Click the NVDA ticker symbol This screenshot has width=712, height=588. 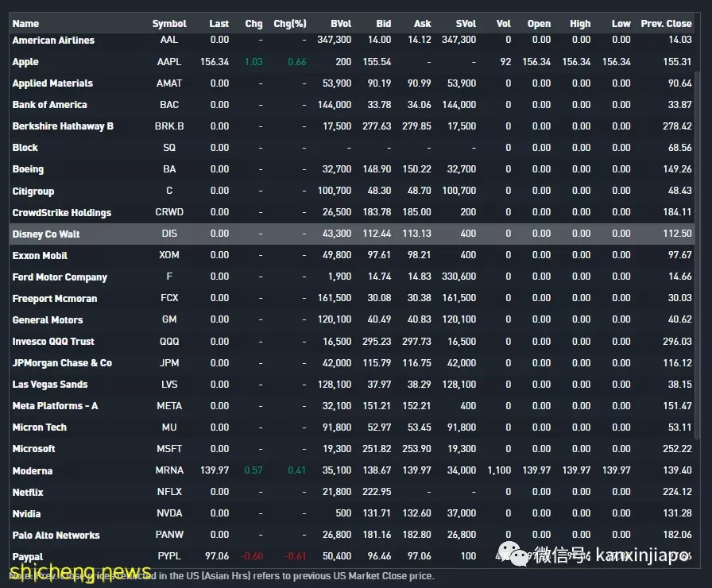[x=169, y=513]
